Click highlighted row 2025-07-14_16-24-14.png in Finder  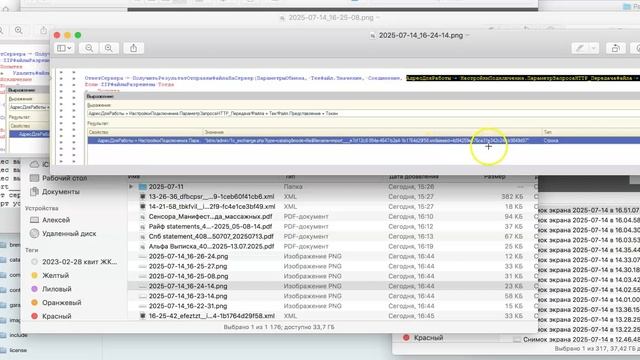[x=333, y=286]
